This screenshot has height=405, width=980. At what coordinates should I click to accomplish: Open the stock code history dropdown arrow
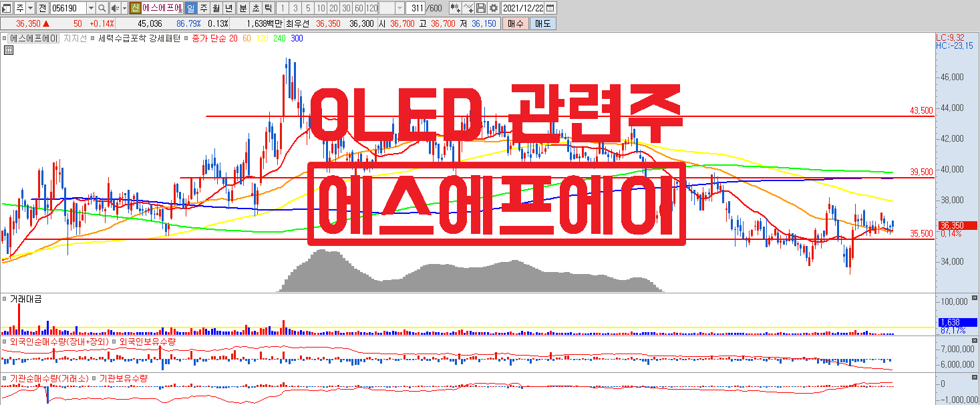[x=91, y=8]
